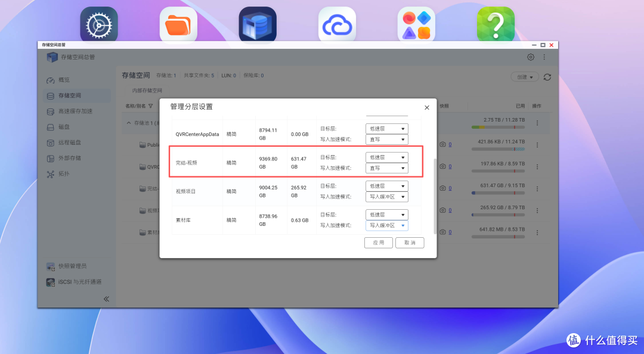Open the 创建 dropdown button

coord(525,77)
